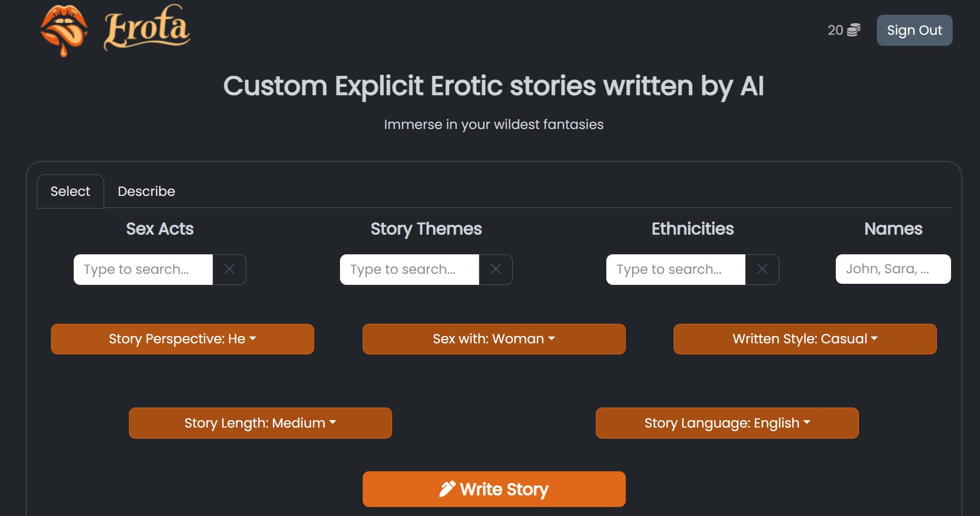Clear the Ethnicities search with X
The image size is (980, 516).
click(x=762, y=269)
